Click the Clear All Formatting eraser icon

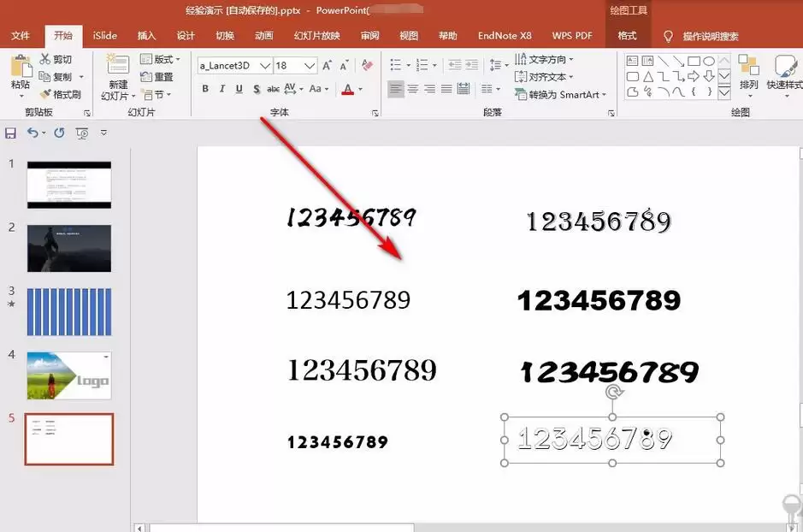coord(367,65)
